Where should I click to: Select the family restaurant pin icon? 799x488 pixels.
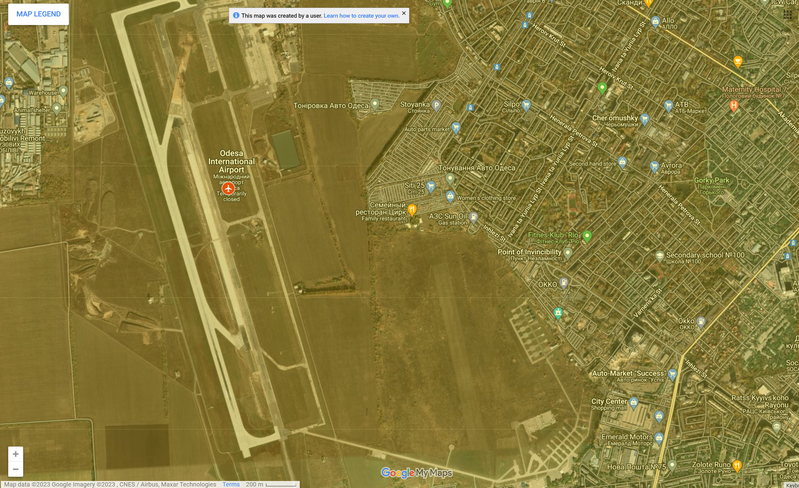pos(412,211)
